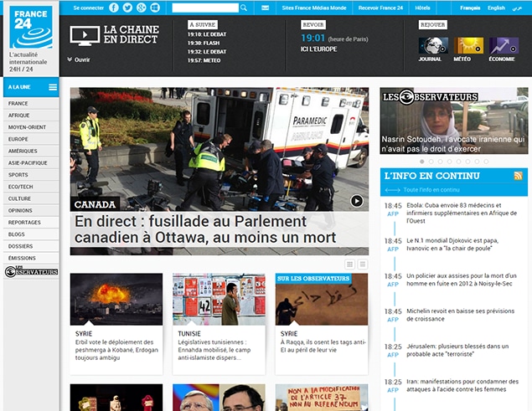Open Tunisie législatives article thumbnail
Screen dimensions: 532x411
pyautogui.click(x=219, y=299)
